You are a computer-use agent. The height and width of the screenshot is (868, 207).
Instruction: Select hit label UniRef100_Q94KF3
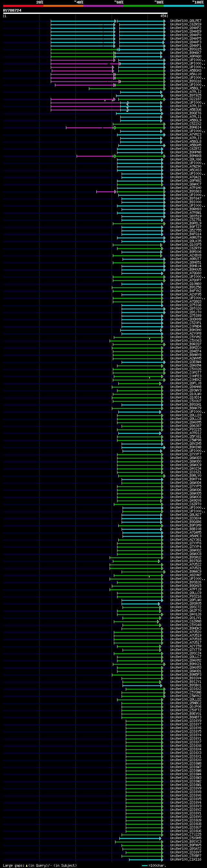(x=186, y=42)
